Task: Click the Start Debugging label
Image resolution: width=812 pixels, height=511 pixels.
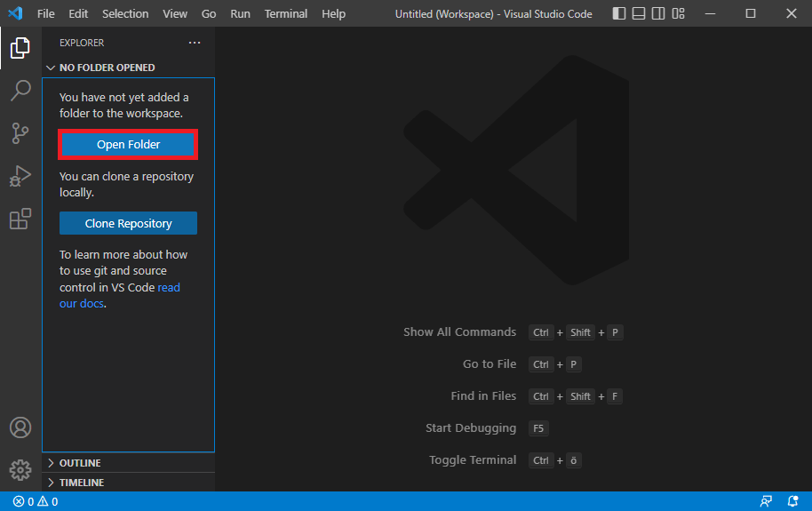Action: click(x=471, y=428)
